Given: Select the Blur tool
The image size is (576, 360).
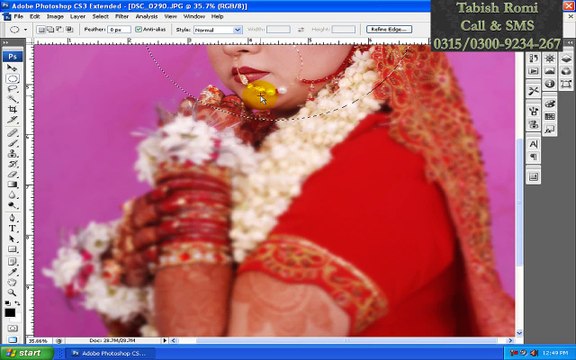Looking at the screenshot, I should [12, 195].
